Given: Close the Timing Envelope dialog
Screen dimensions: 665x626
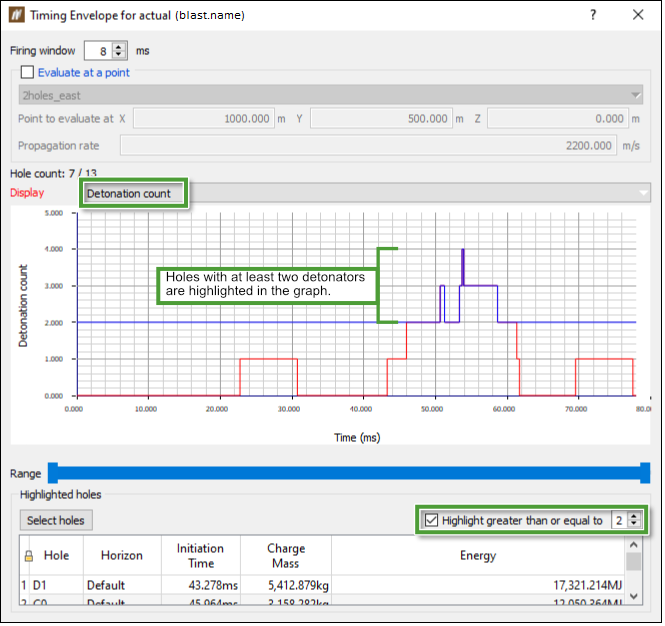Looking at the screenshot, I should 638,15.
